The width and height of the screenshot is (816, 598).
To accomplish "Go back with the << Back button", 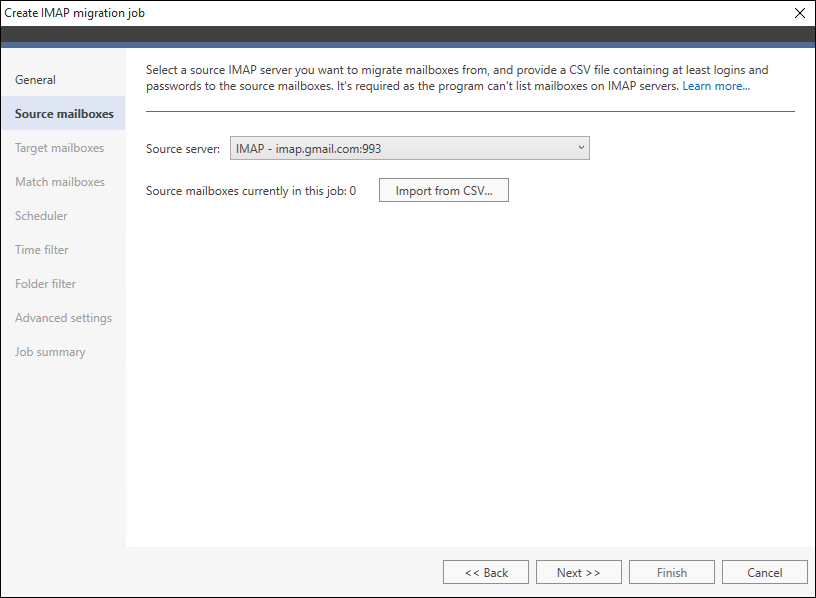I will [486, 572].
